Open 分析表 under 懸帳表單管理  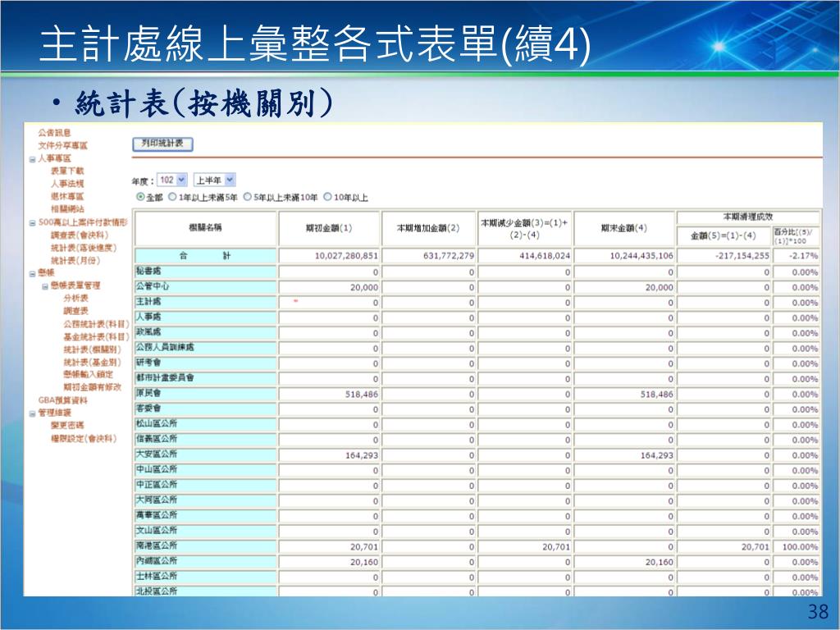(x=75, y=298)
